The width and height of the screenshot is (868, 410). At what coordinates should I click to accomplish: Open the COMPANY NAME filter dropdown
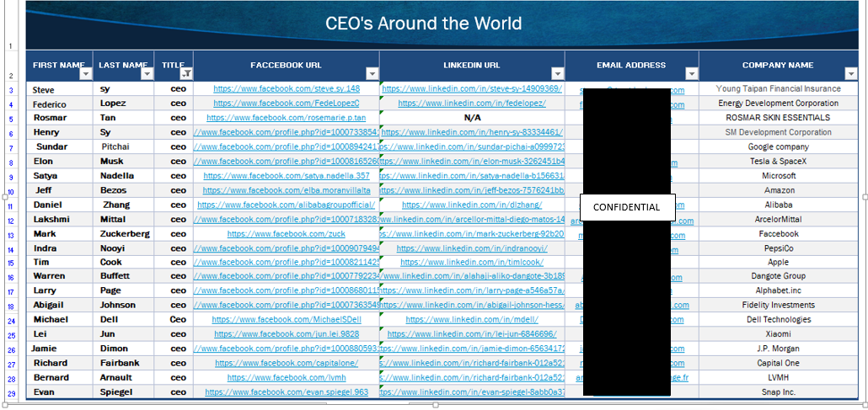click(x=851, y=73)
